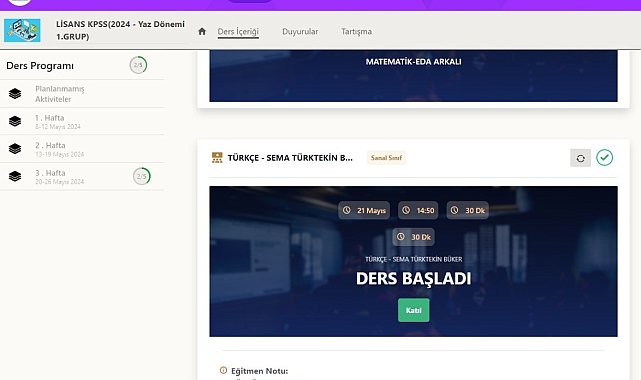Click the course title LİSANS KPSS 2024 Yaz Dönemi
The width and height of the screenshot is (641, 380).
pos(120,30)
